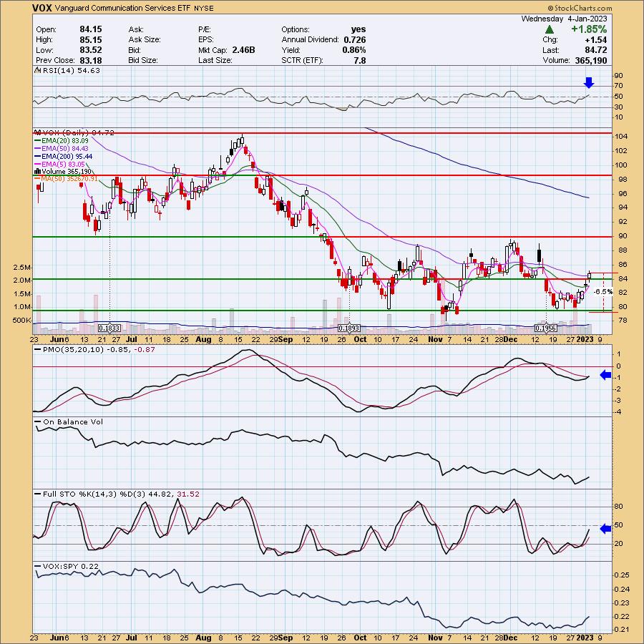This screenshot has width=644, height=644.
Task: Select the Open value 84.15
Action: (x=91, y=29)
